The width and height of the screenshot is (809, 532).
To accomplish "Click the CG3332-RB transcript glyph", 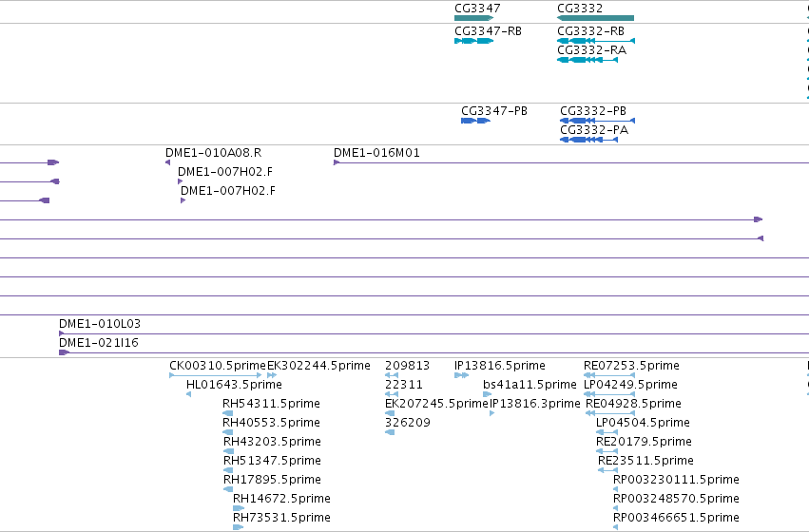I will 596,41.
